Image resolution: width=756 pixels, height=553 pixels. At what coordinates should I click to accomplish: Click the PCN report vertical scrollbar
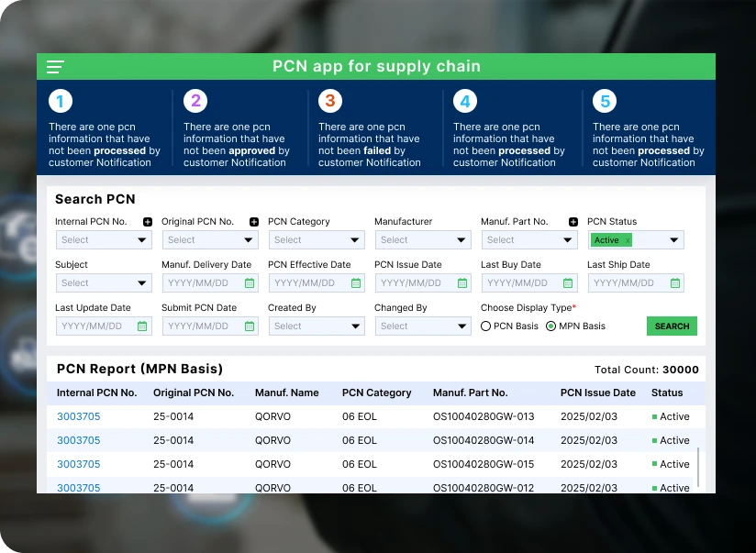pos(699,467)
